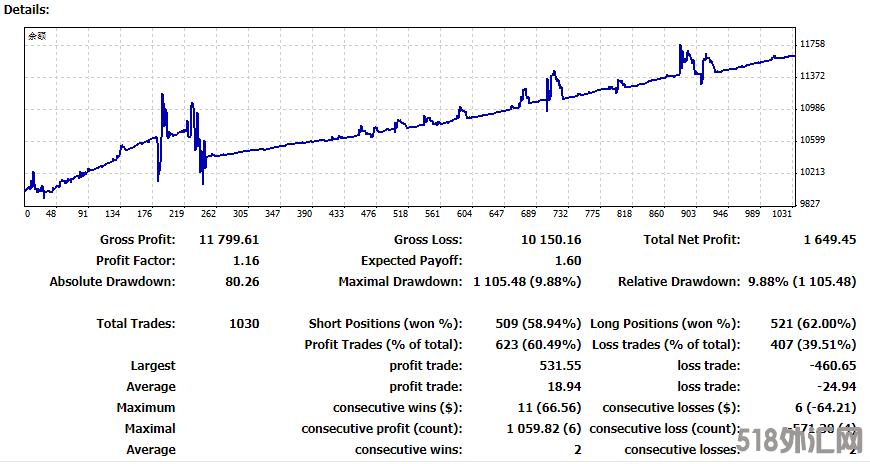Select Total Net Profit value 1 649.45

tap(829, 240)
